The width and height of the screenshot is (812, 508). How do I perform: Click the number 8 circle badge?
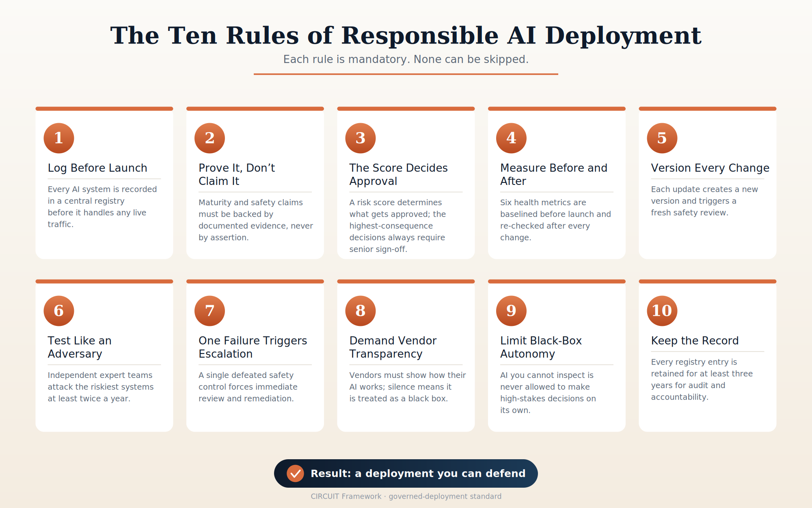(361, 311)
